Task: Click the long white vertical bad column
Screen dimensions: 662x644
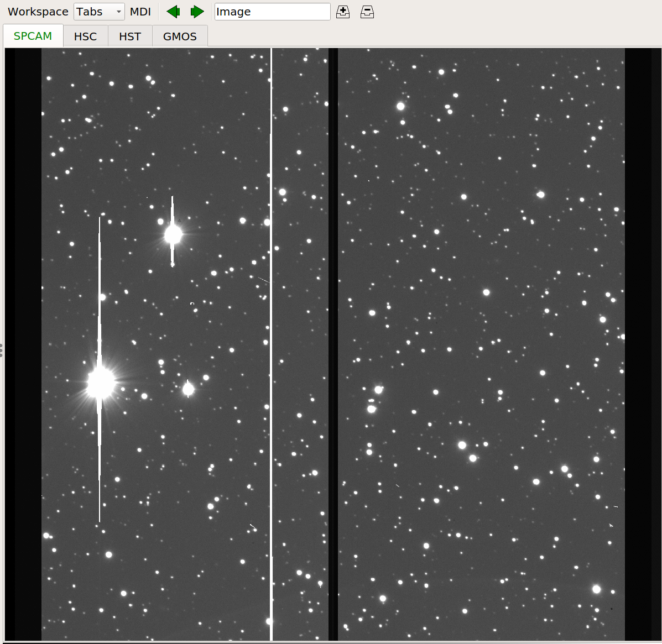Action: pos(271,344)
